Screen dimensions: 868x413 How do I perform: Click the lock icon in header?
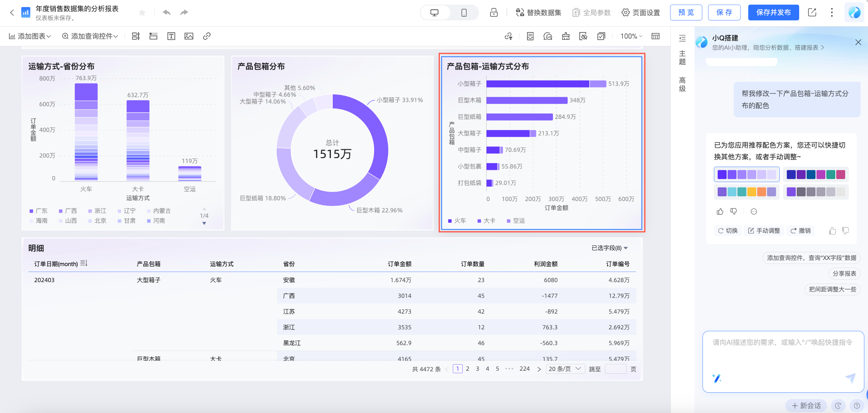(x=494, y=12)
